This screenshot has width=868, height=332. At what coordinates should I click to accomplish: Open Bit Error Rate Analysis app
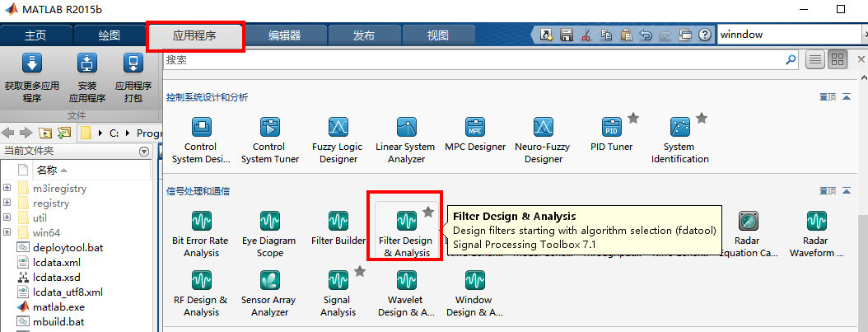[x=201, y=234]
